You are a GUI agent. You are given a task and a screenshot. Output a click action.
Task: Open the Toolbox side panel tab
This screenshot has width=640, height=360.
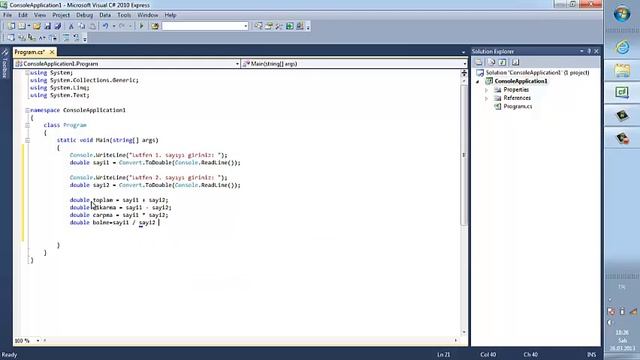[5, 64]
